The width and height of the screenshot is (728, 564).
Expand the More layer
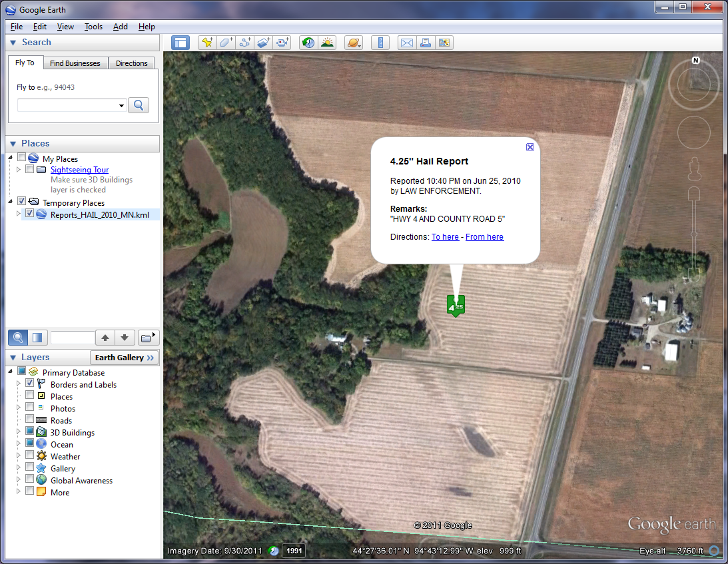click(19, 491)
